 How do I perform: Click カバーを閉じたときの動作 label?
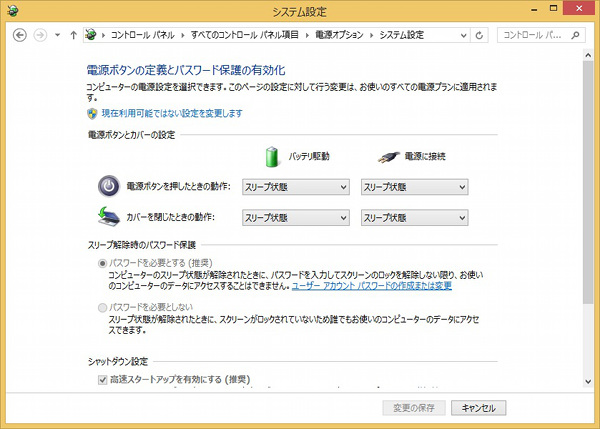point(171,217)
